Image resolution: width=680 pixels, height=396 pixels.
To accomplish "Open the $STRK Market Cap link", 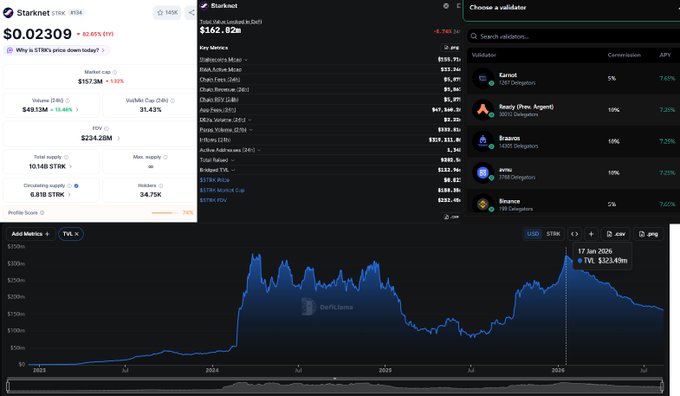I will [x=222, y=190].
